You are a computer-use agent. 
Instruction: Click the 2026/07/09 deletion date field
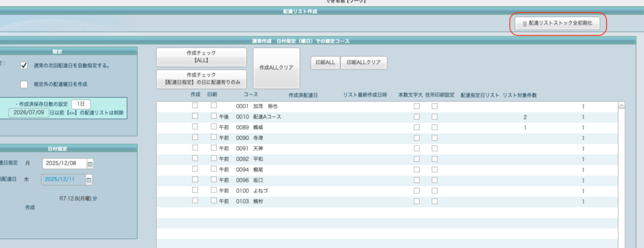coord(28,112)
